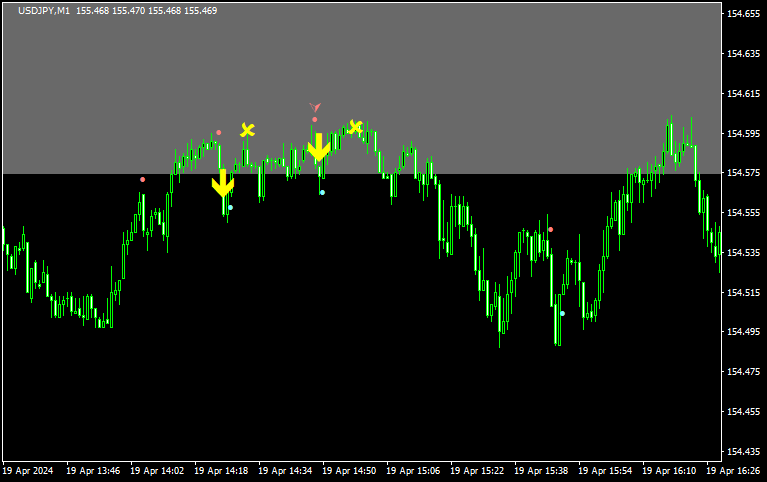Select the leftmost red dot near 14:02
Viewport: 767px width, 482px height.
pos(142,179)
